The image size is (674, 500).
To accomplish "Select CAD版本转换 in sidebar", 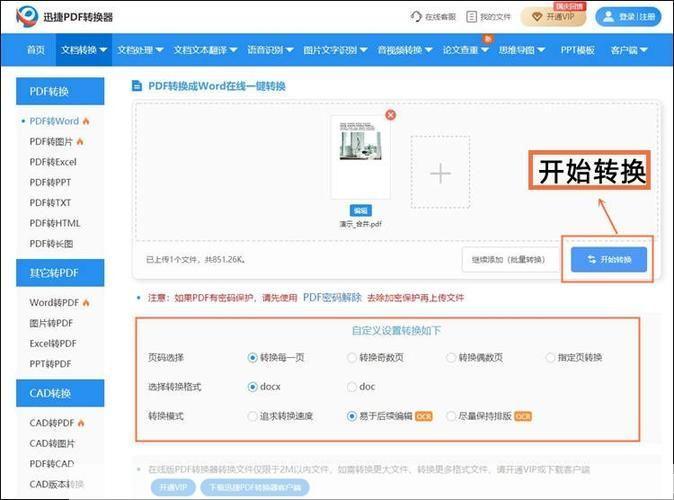I will click(x=56, y=484).
